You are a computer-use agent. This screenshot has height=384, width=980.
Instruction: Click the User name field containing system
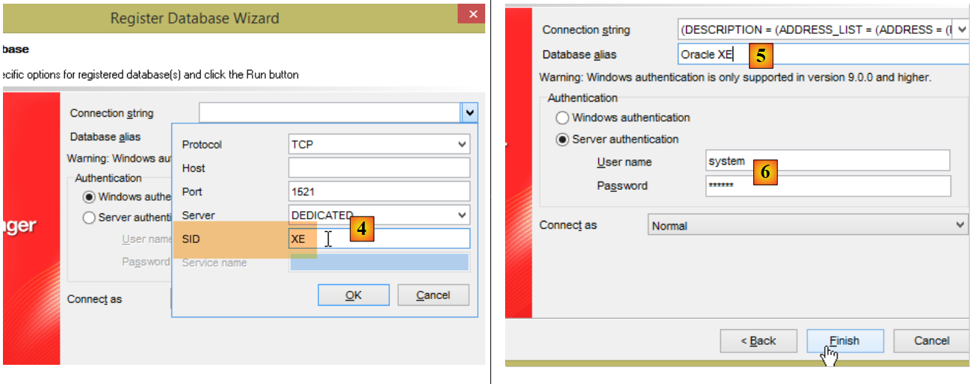(827, 161)
